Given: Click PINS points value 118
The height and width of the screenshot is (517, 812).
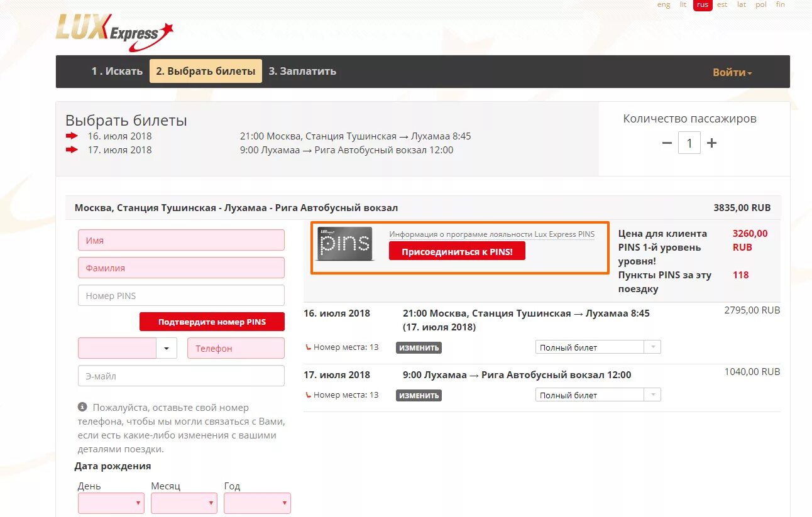Looking at the screenshot, I should tap(740, 275).
